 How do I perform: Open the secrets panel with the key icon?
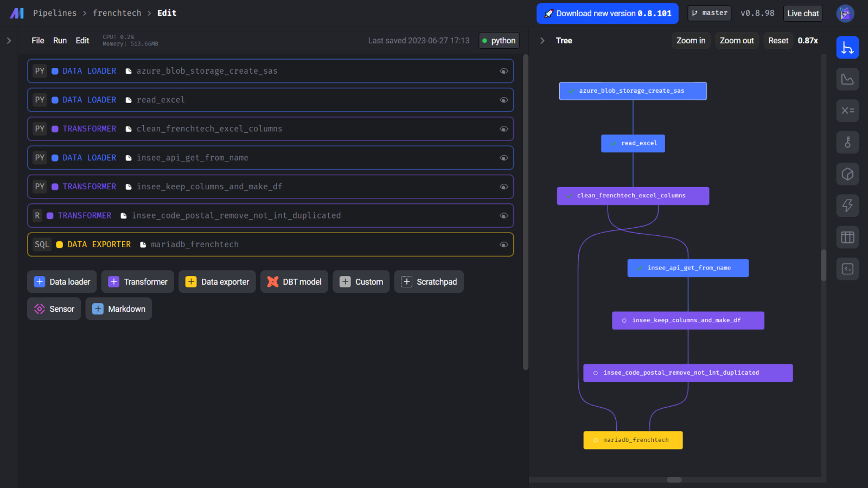pyautogui.click(x=847, y=143)
